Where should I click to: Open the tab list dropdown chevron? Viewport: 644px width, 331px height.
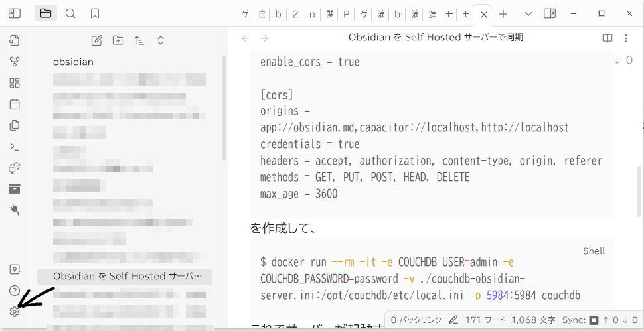click(x=528, y=13)
